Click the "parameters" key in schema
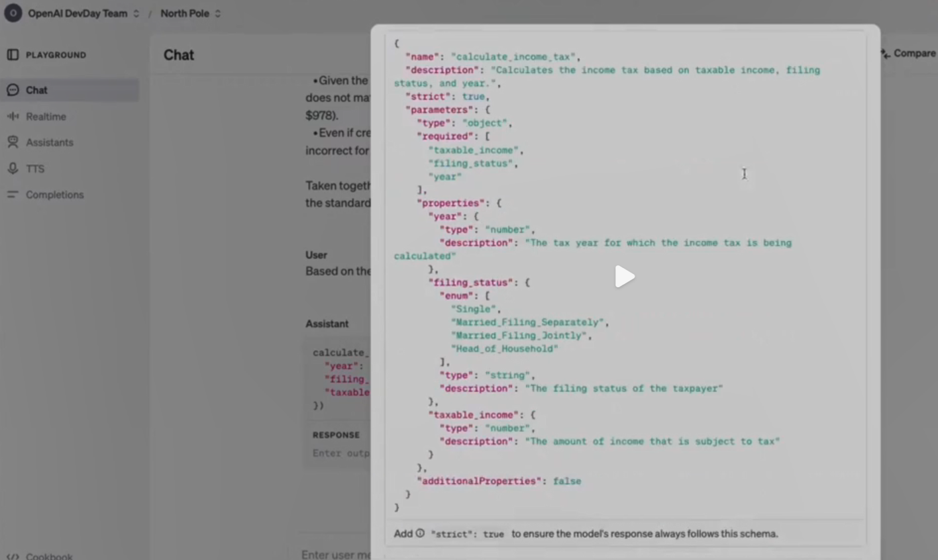This screenshot has height=560, width=938. 439,110
